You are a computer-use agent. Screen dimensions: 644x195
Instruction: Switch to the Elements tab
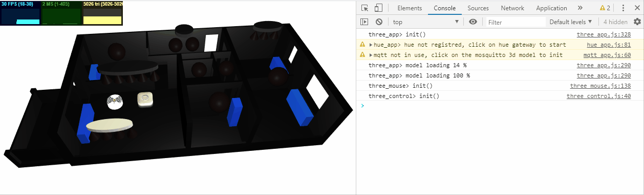click(410, 8)
